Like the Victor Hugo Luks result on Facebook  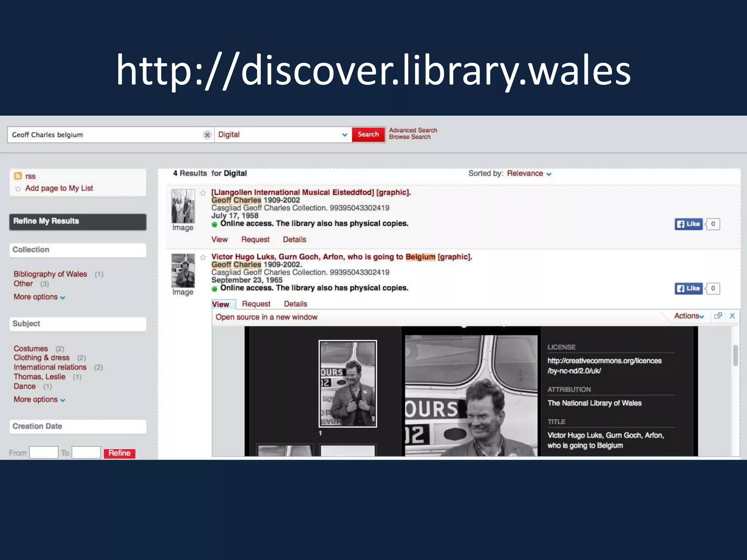click(688, 288)
